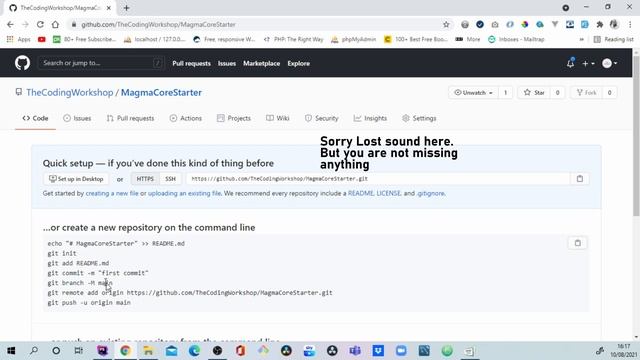
Task: Switch to the Projects tab
Action: [234, 118]
